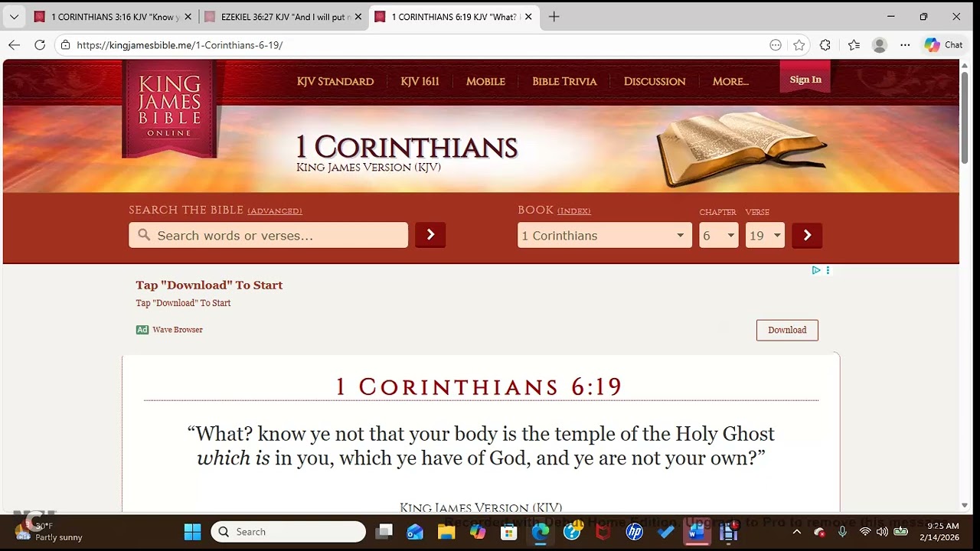Switch to Microsoft Edge in the taskbar

pos(541,532)
